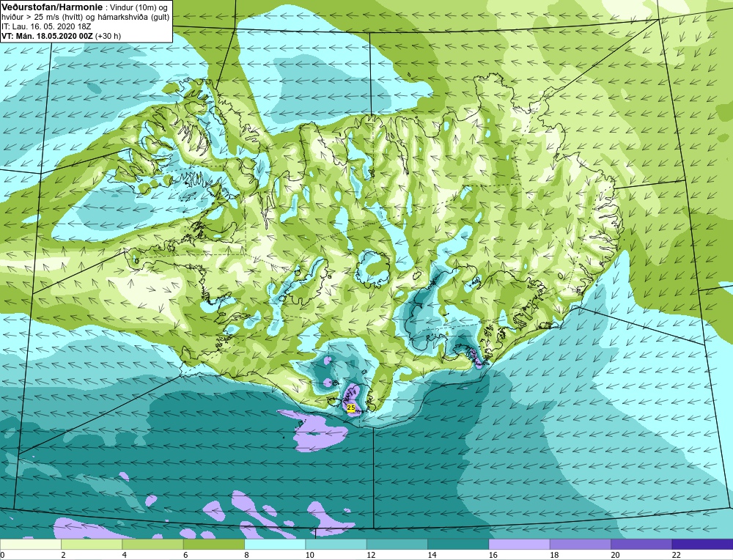Click the legend scale value '10'
733x560 pixels.
point(309,555)
